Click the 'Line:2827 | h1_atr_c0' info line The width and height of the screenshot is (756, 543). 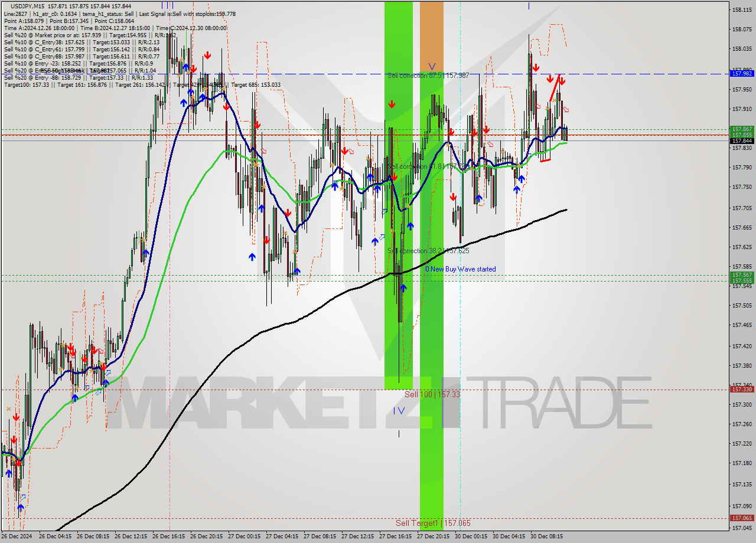[120, 14]
